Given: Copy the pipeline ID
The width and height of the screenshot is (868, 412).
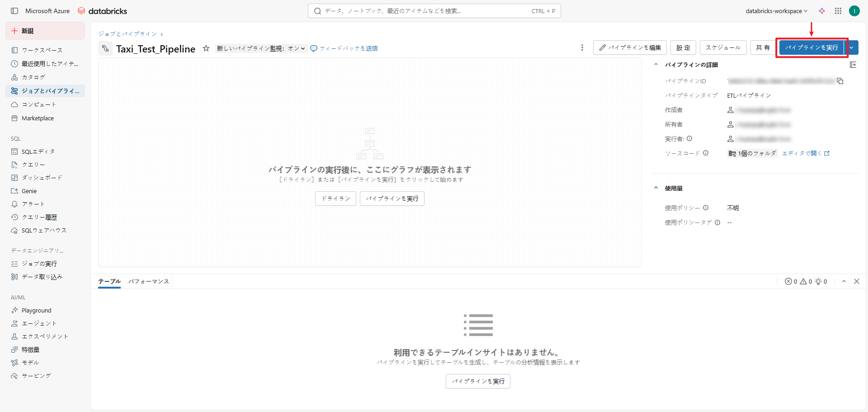Looking at the screenshot, I should [840, 81].
